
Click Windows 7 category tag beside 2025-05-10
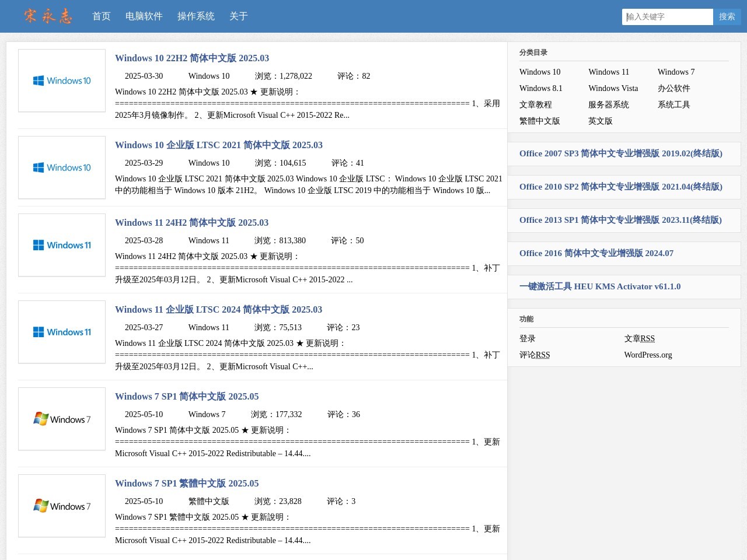click(x=207, y=415)
